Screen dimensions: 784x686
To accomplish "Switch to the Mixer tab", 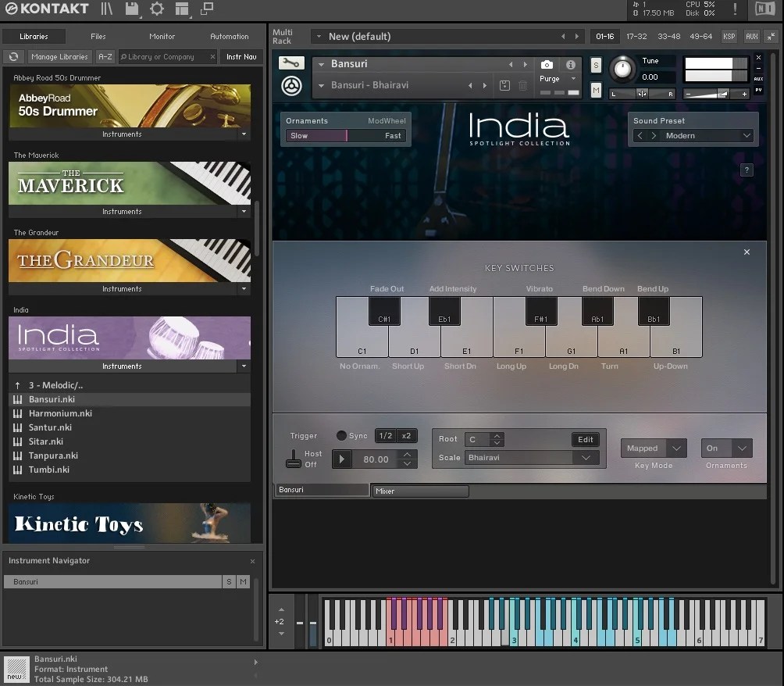I will (x=420, y=490).
